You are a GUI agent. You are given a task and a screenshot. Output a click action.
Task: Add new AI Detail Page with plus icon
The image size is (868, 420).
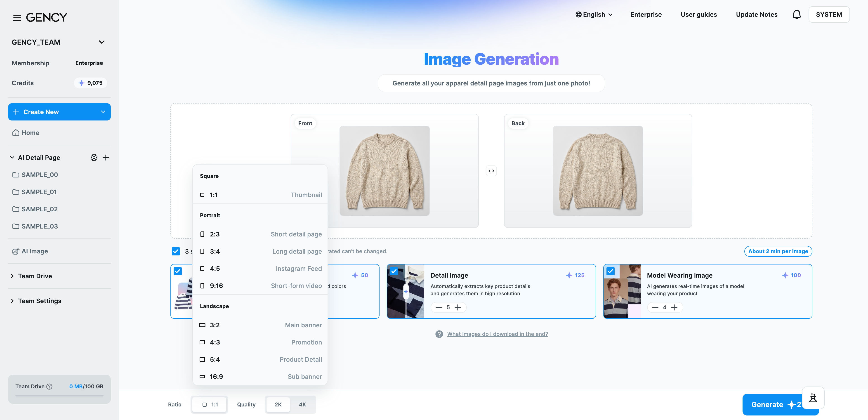point(106,157)
